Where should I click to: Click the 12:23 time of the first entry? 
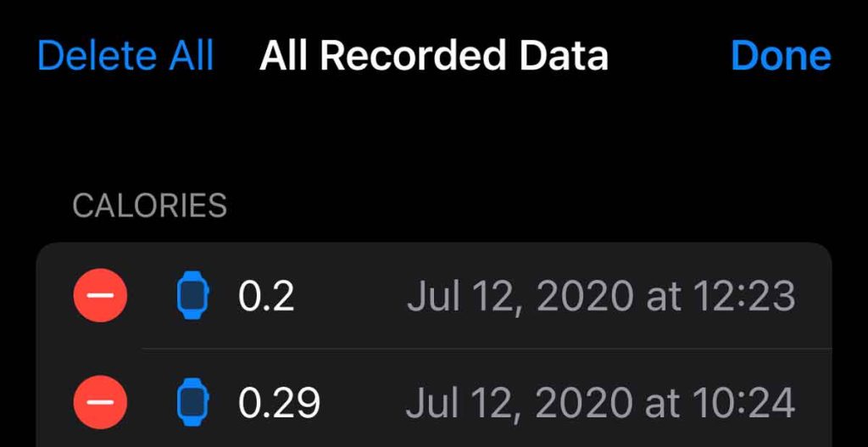[x=744, y=297]
